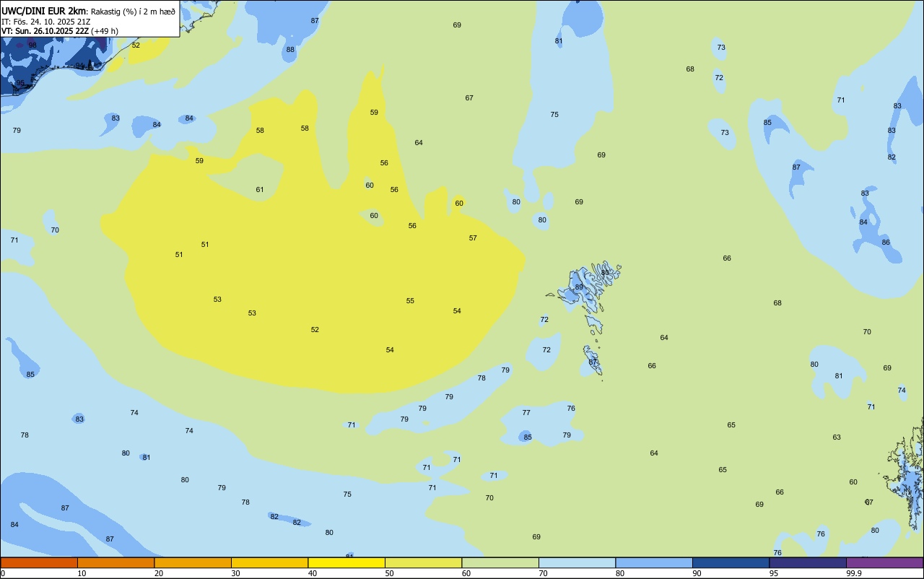Click the 61 humidity value on the map

click(260, 190)
